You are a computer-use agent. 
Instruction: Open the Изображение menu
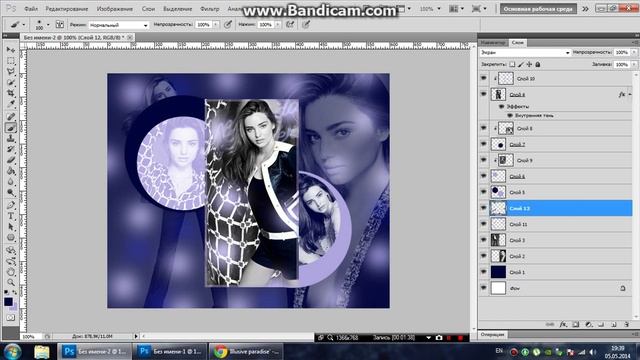click(115, 9)
